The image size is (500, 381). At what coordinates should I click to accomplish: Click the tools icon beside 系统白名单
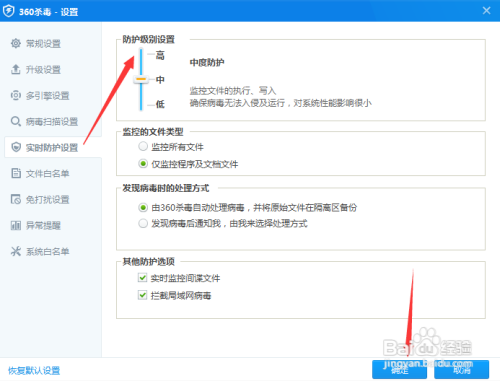tap(16, 251)
